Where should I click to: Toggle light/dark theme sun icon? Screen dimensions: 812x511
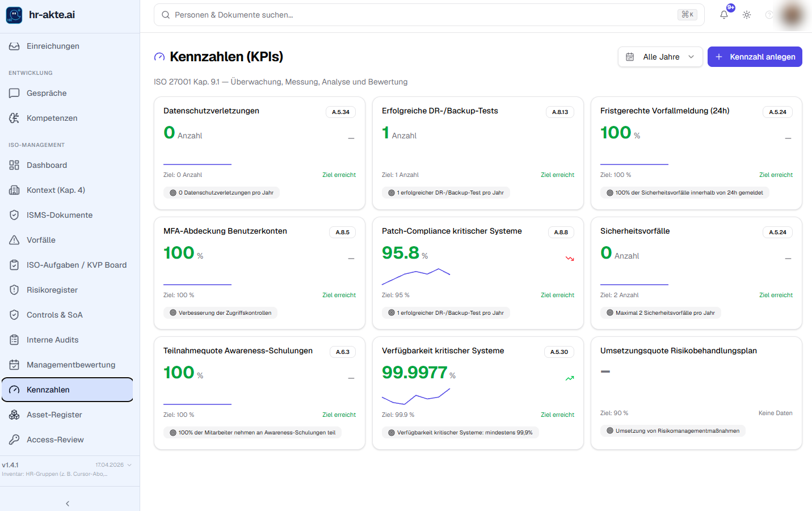[747, 15]
